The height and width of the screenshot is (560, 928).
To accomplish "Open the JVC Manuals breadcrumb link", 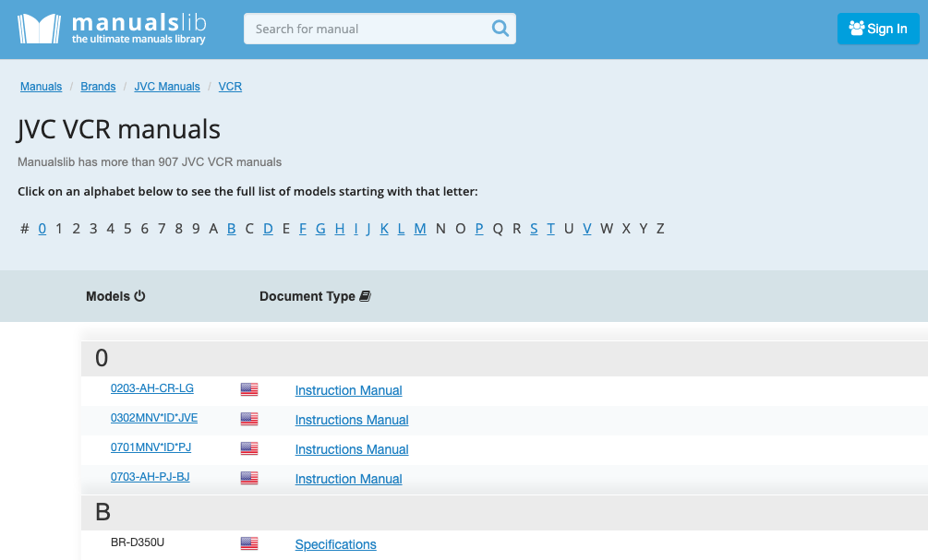I will pos(167,87).
